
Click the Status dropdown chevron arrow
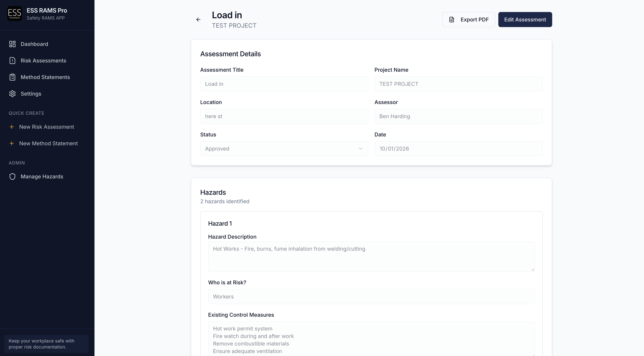360,149
